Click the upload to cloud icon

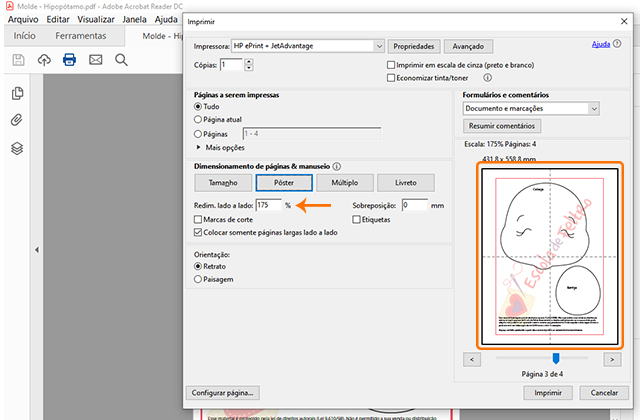[44, 60]
